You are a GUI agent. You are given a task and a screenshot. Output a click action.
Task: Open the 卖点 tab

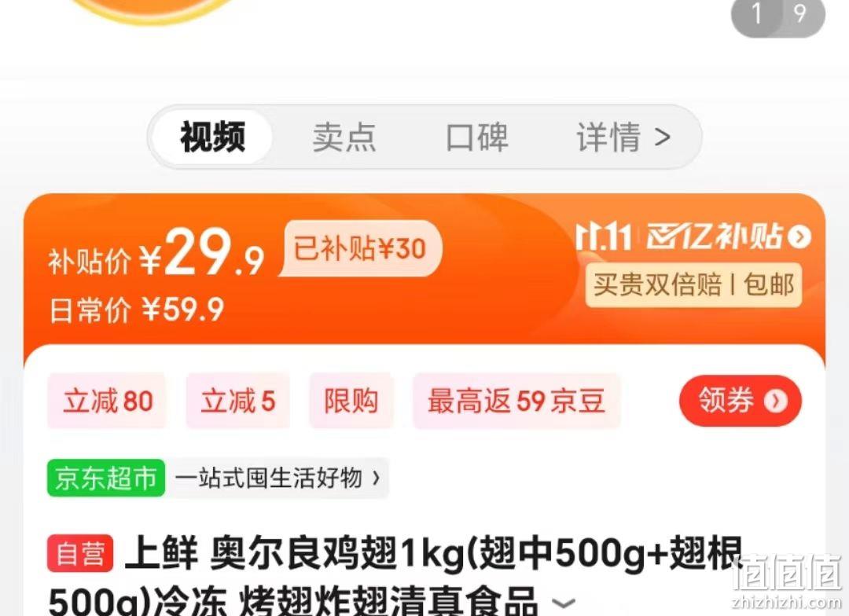344,137
